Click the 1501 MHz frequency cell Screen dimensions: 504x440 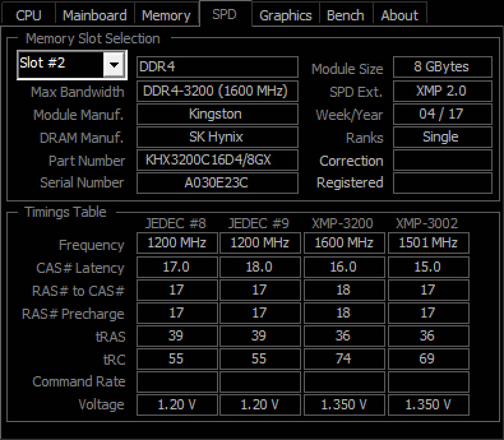pyautogui.click(x=429, y=243)
